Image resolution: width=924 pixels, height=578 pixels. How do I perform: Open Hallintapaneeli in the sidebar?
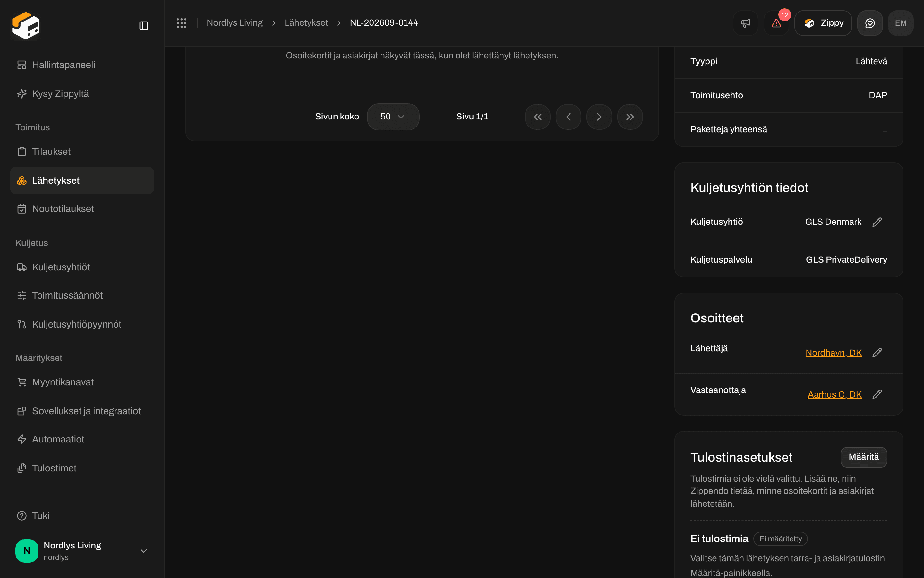[82, 65]
